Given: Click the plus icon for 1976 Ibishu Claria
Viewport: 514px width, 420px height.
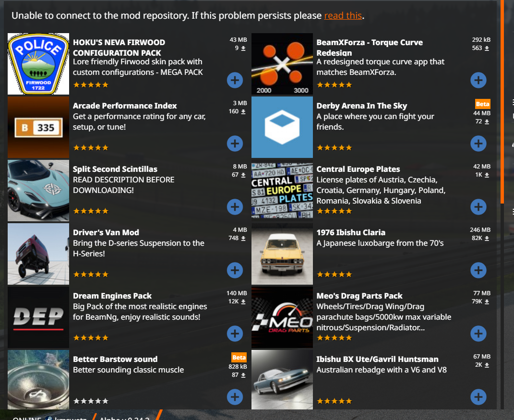Looking at the screenshot, I should point(478,270).
